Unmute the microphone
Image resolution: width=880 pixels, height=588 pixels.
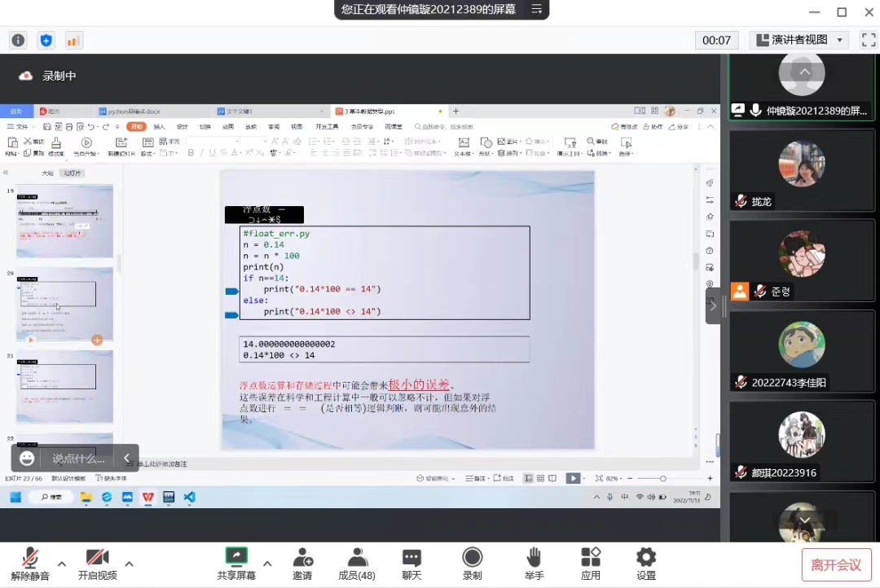click(x=30, y=564)
